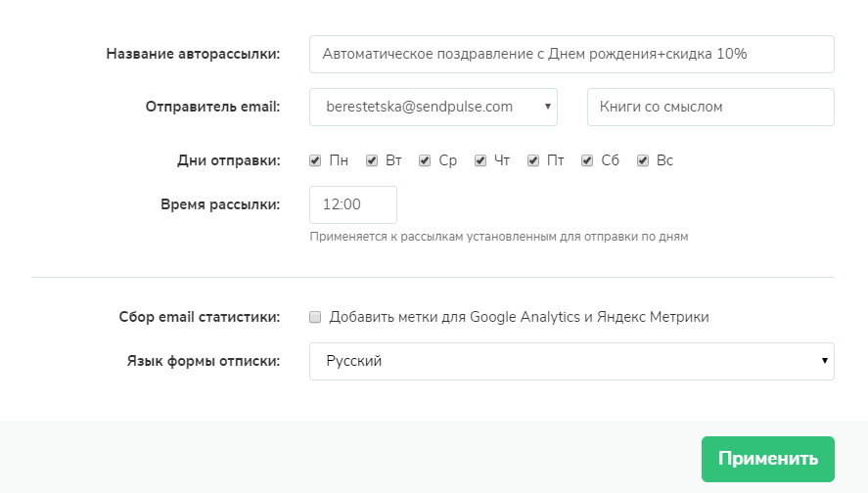Screen dimensions: 868x493
Task: Click the Сбор email статистики label
Action: tap(199, 317)
